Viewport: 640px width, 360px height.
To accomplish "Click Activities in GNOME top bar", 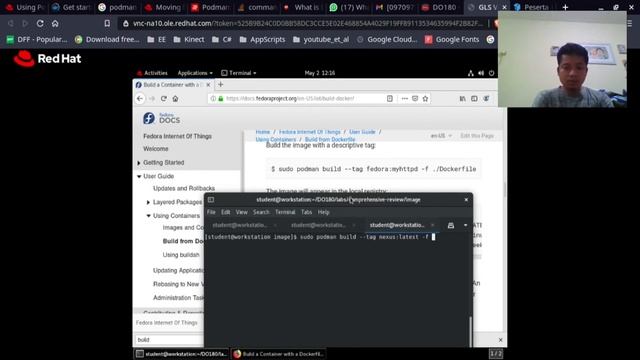I will click(153, 73).
